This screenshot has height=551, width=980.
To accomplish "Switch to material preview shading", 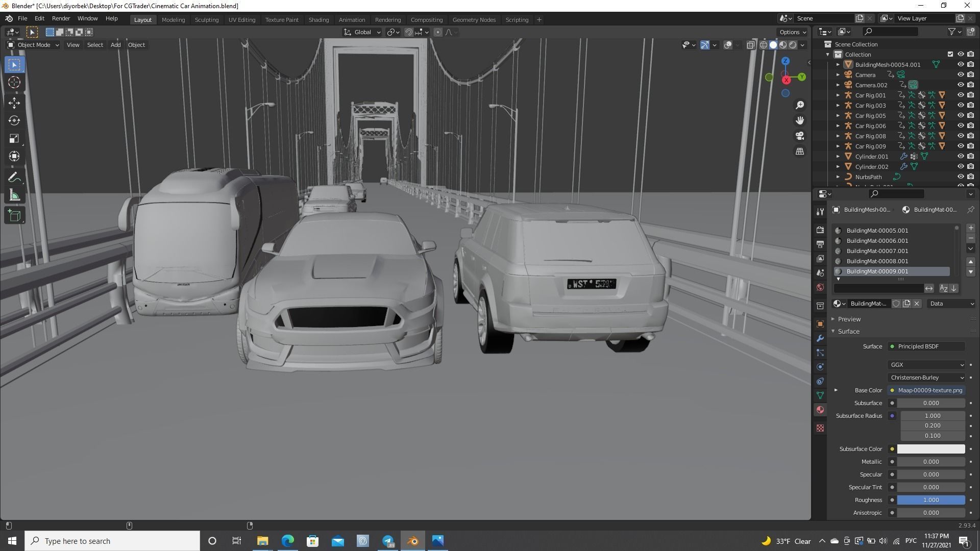I will coord(783,45).
